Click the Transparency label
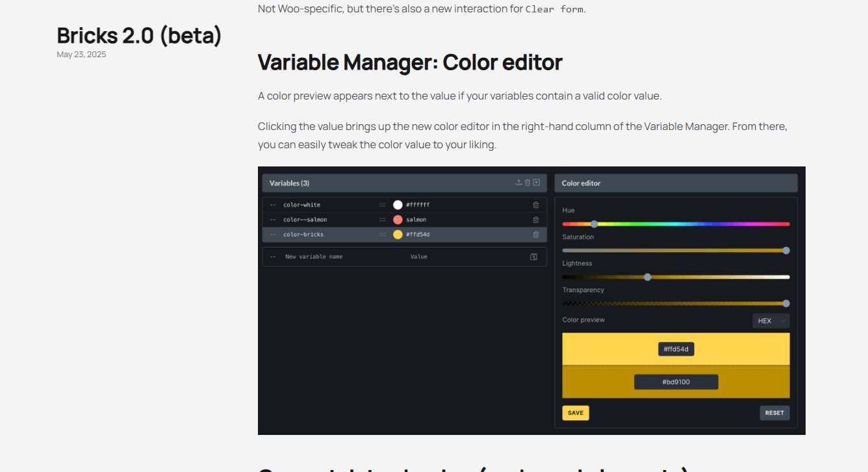The width and height of the screenshot is (868, 472). [x=583, y=290]
